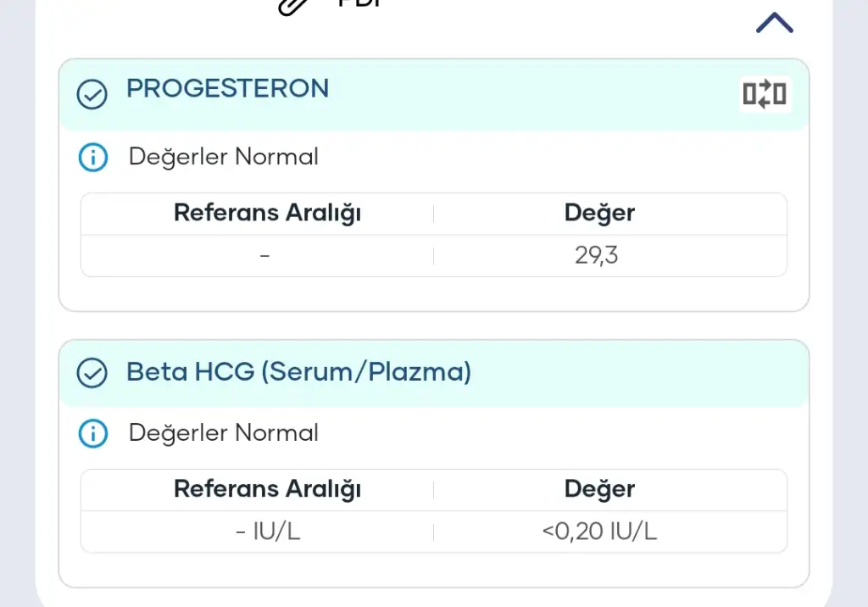Open the Beta HCG (Serum/Plazma) card header
The height and width of the screenshot is (607, 868).
click(298, 372)
